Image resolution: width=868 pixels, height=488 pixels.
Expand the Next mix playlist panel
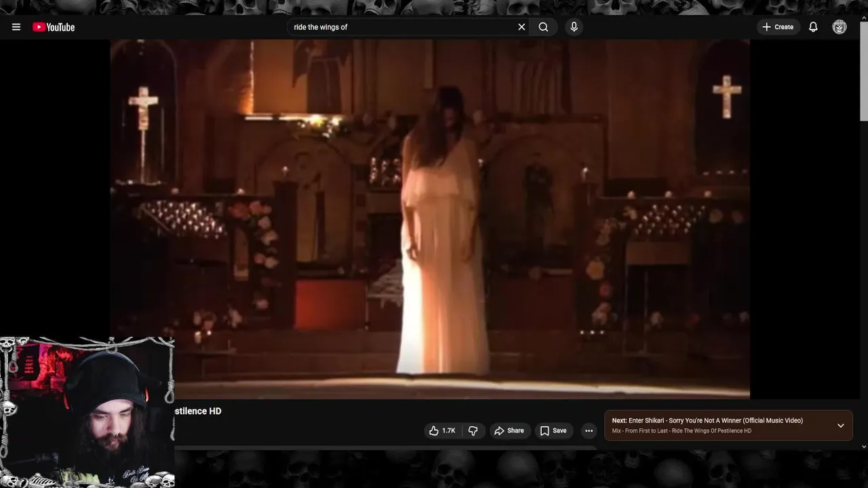(x=840, y=426)
